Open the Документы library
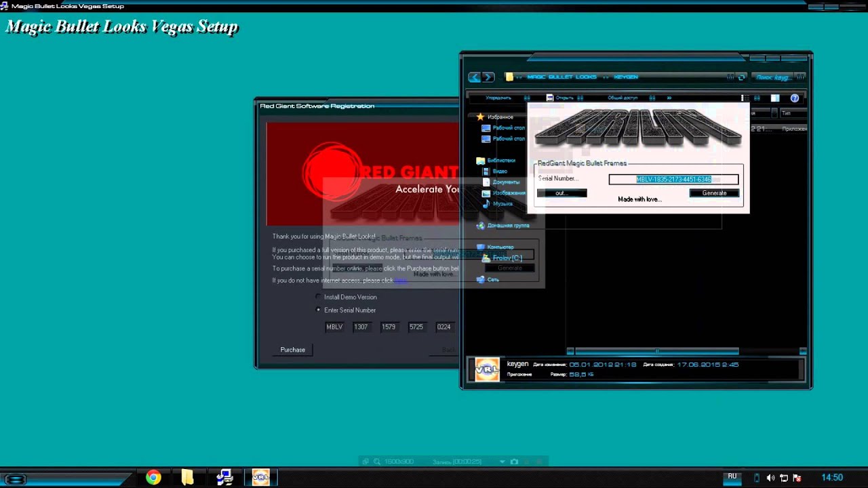 [501, 182]
